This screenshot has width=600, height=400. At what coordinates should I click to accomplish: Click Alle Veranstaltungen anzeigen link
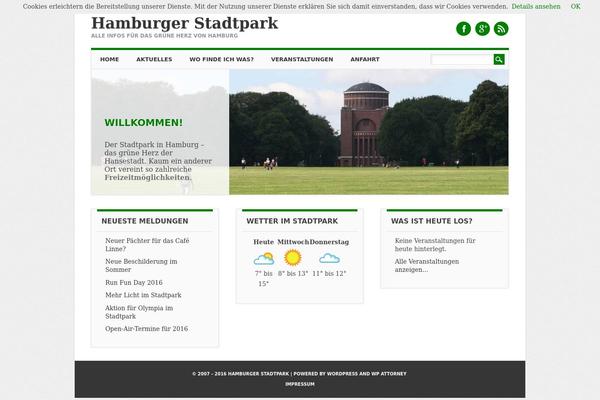(427, 265)
